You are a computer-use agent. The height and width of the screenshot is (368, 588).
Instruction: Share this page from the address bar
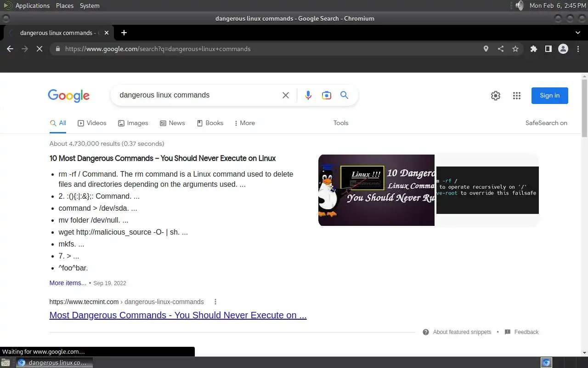click(x=501, y=49)
